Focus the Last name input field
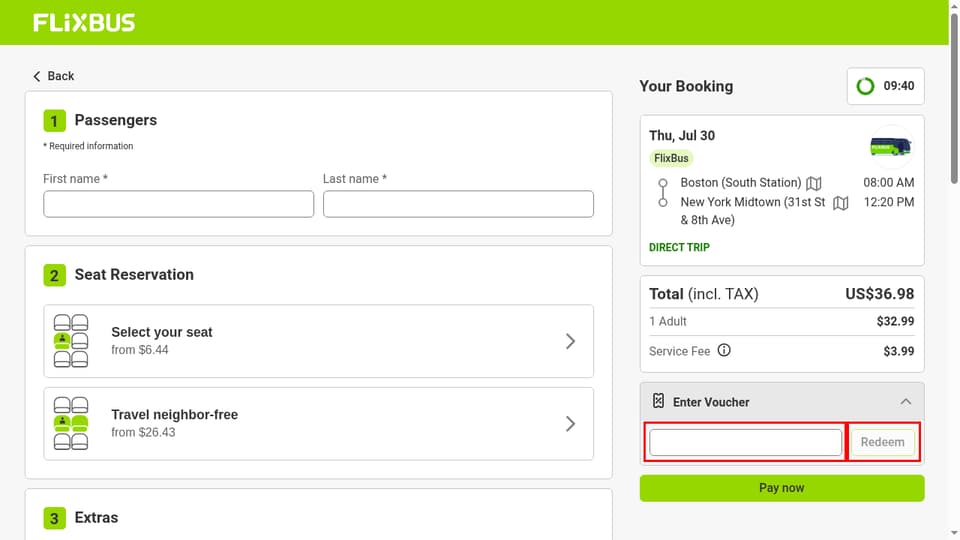 coord(458,204)
